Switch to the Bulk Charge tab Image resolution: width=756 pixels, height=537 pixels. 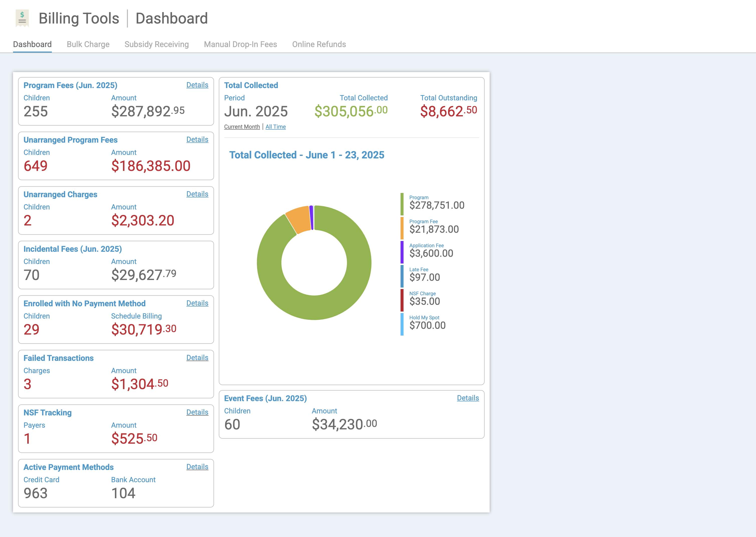pyautogui.click(x=88, y=44)
